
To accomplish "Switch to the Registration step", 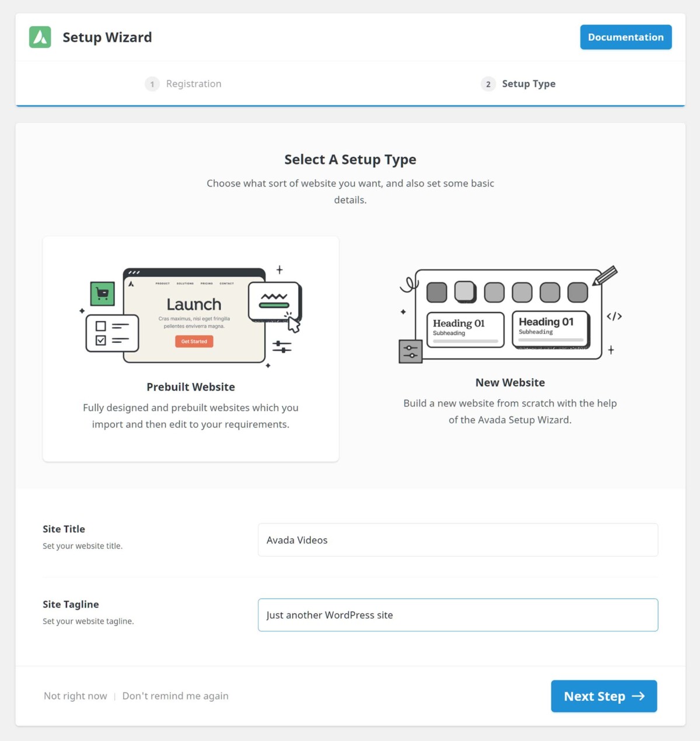I will [x=193, y=83].
